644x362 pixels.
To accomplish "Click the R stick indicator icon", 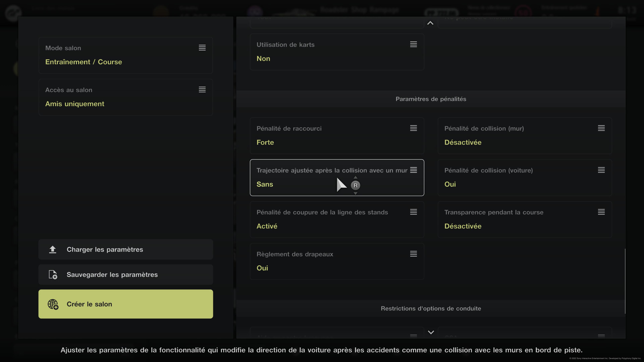I will pyautogui.click(x=355, y=185).
